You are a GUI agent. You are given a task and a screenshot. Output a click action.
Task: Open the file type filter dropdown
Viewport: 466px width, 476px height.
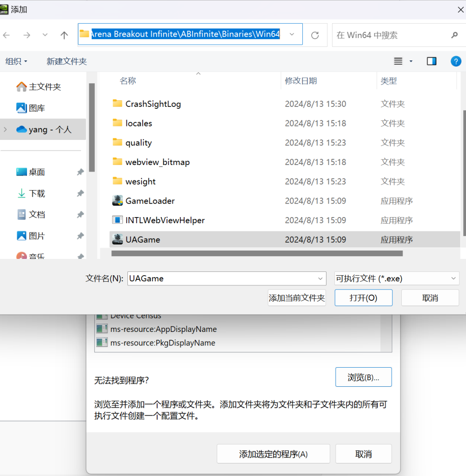coord(397,278)
